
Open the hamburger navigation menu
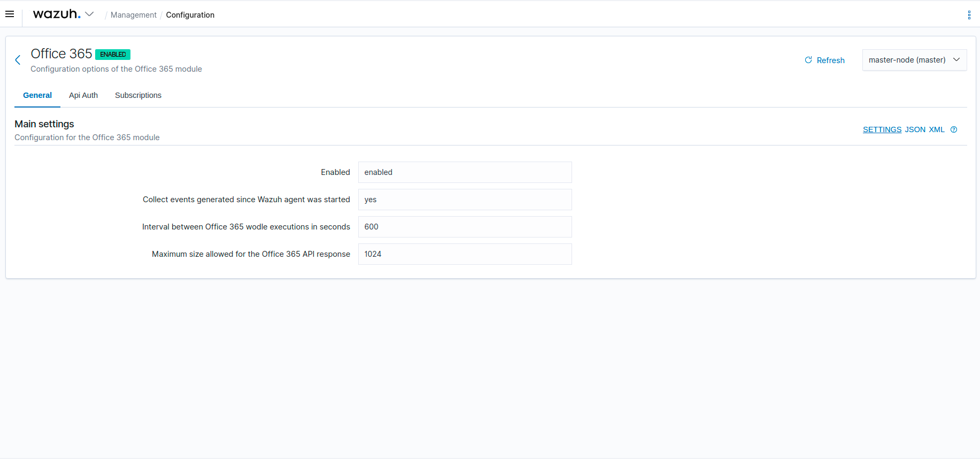[x=10, y=14]
